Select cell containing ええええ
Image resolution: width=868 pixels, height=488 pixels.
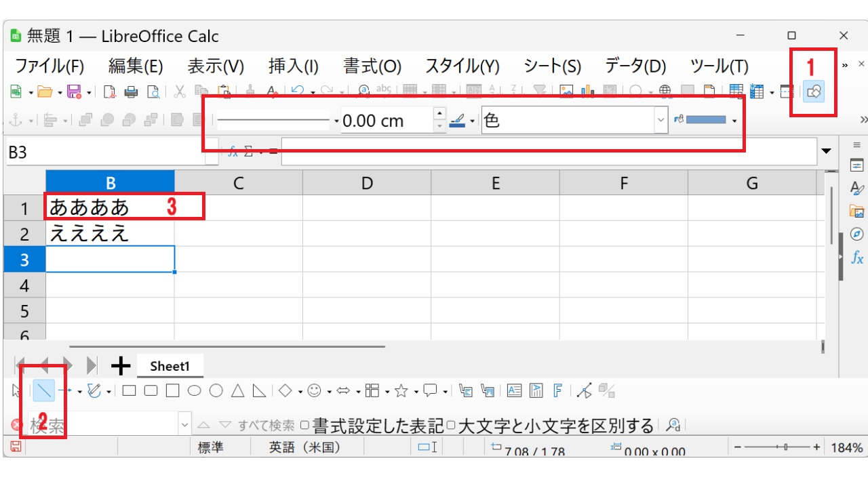tap(109, 234)
